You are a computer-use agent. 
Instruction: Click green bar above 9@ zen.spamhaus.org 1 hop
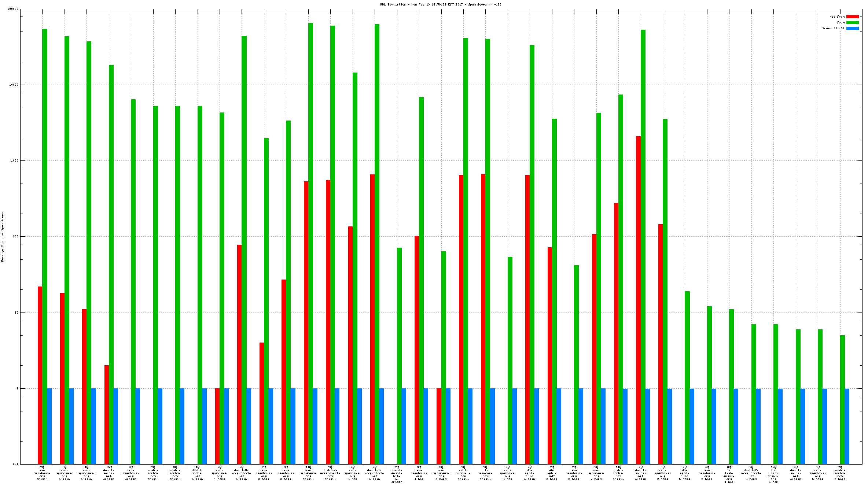point(510,348)
